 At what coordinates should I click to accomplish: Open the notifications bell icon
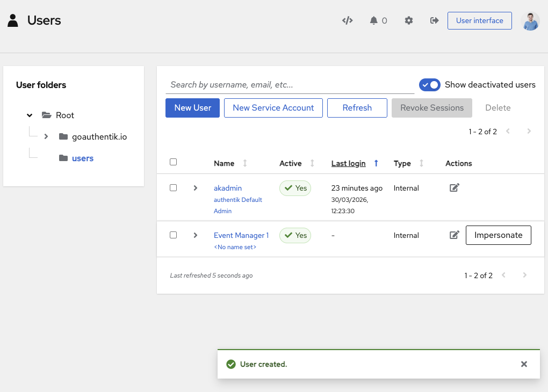point(374,20)
